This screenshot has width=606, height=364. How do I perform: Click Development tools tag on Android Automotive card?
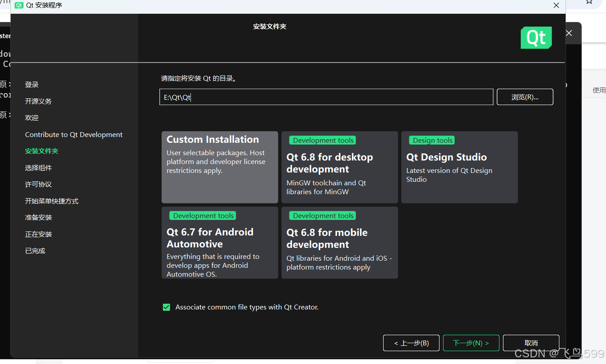click(x=203, y=216)
